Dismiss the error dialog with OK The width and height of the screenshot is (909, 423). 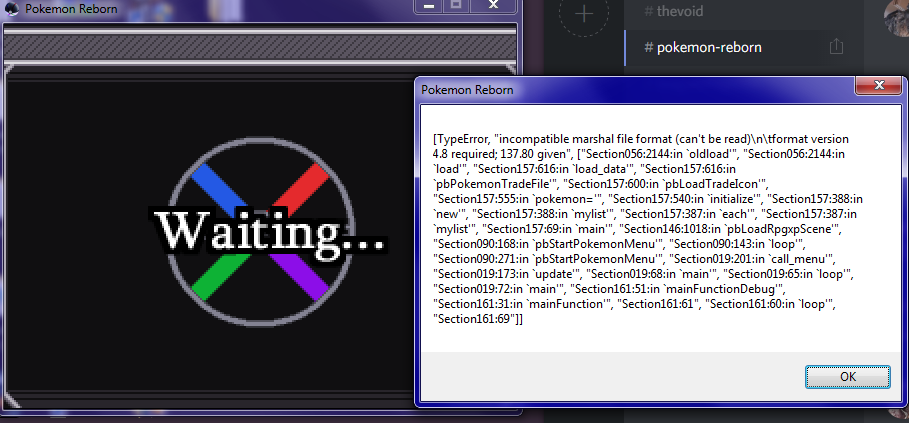coord(848,377)
